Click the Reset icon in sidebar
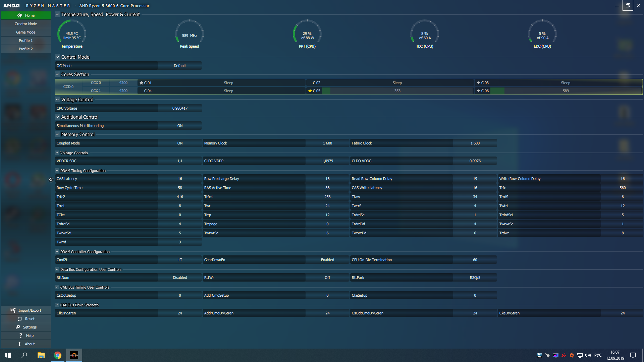 tap(20, 319)
